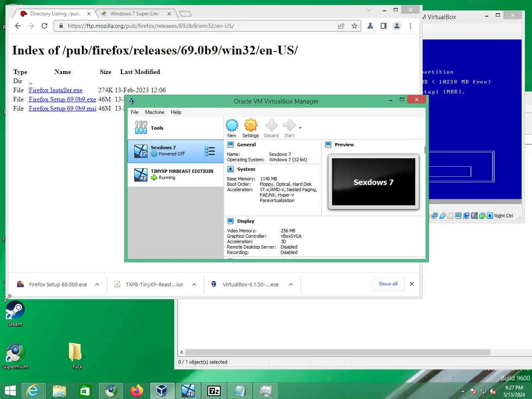Screen dimensions: 532x399
Task: Click the horizontal scrollbar in the Explorer window
Action: point(337,352)
